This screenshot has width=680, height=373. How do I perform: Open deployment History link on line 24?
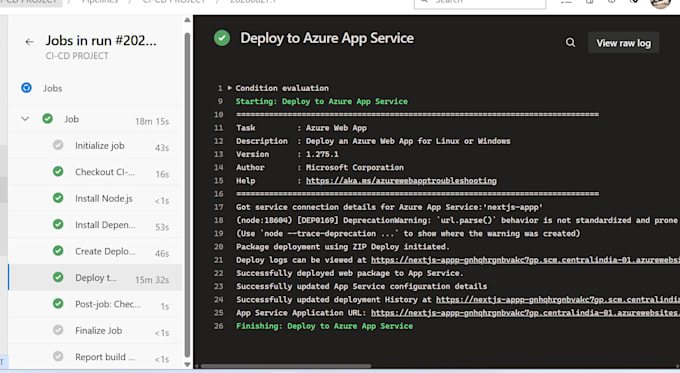558,300
